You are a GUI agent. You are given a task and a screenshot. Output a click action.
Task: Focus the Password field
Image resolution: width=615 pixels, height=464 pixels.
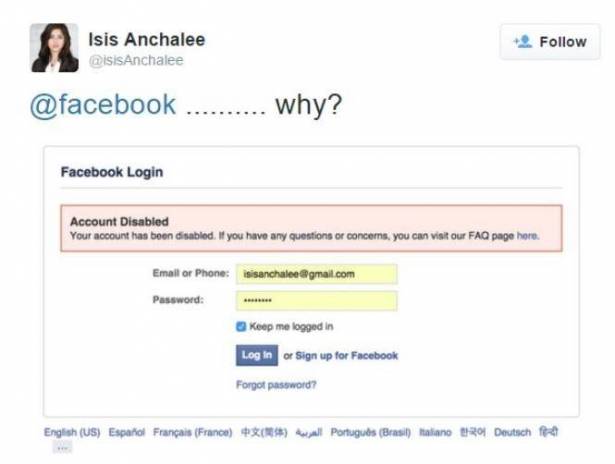click(317, 301)
